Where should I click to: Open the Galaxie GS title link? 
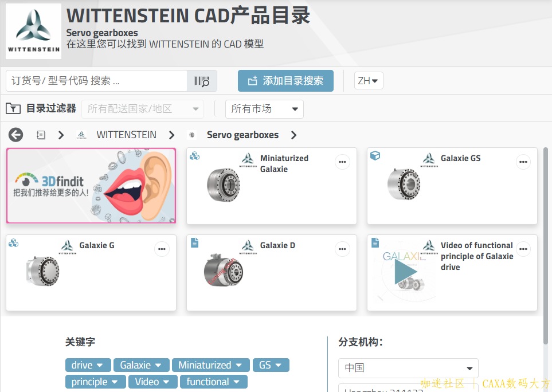click(460, 158)
